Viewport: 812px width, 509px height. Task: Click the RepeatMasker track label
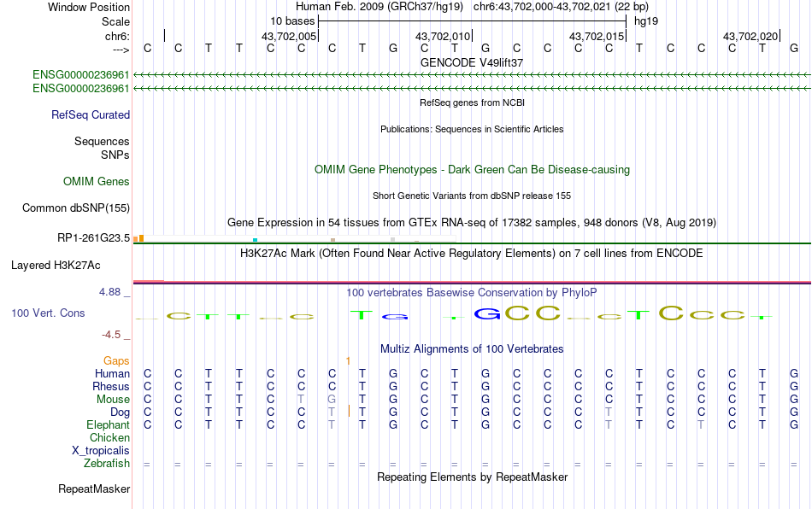click(x=94, y=489)
